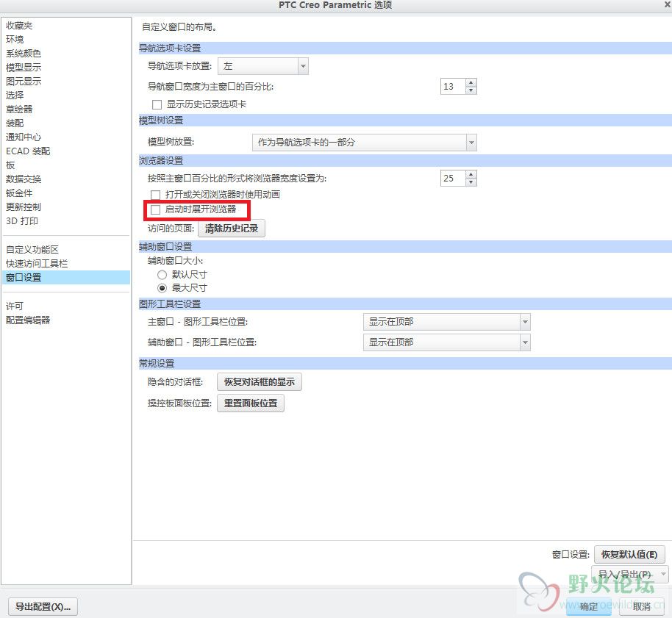The width and height of the screenshot is (672, 618).
Task: Open 装配 settings
Action: pyautogui.click(x=15, y=123)
